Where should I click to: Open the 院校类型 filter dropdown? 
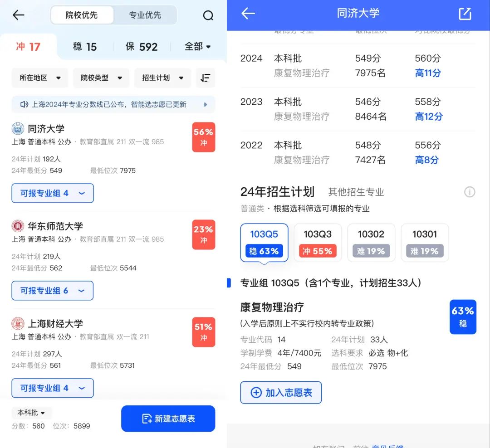[x=101, y=78]
